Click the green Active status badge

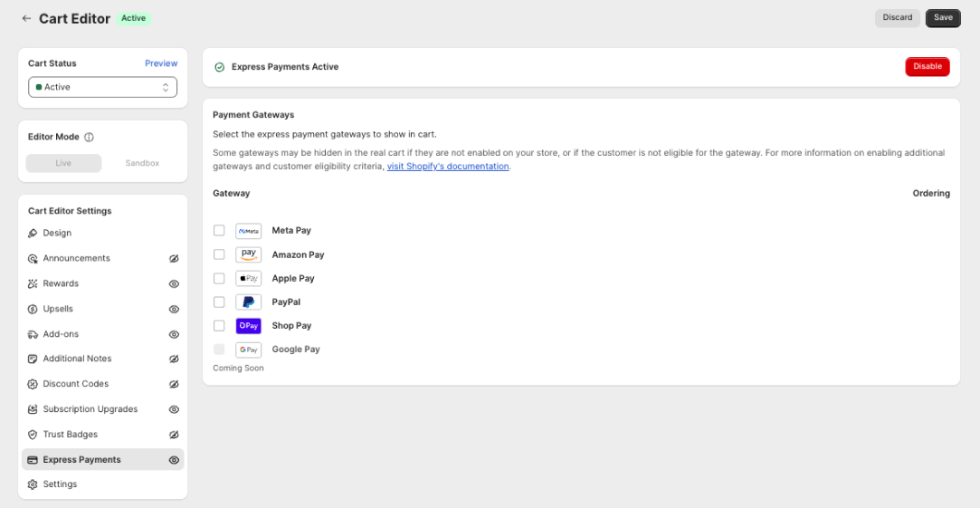pos(134,18)
